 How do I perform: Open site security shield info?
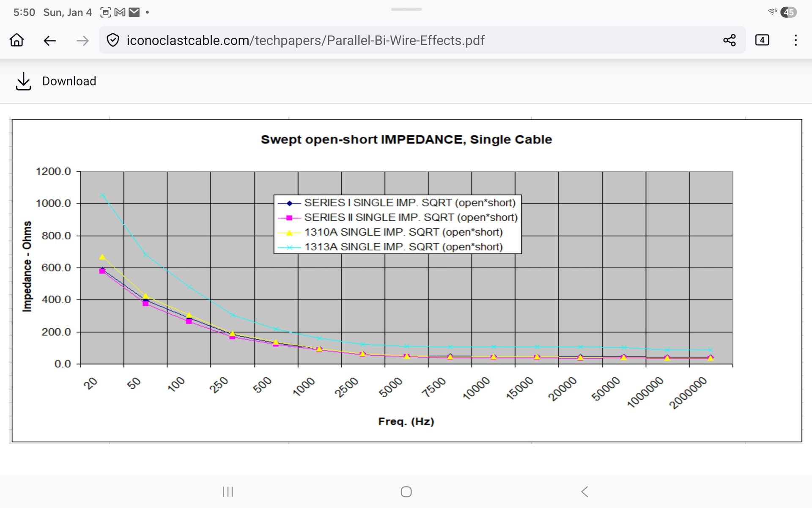112,40
